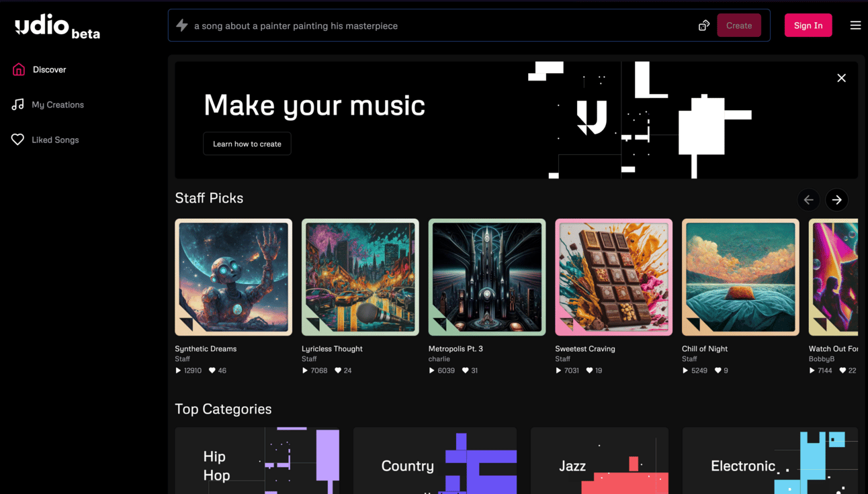Click the Sign In button
Viewport: 868px width, 494px height.
point(808,26)
